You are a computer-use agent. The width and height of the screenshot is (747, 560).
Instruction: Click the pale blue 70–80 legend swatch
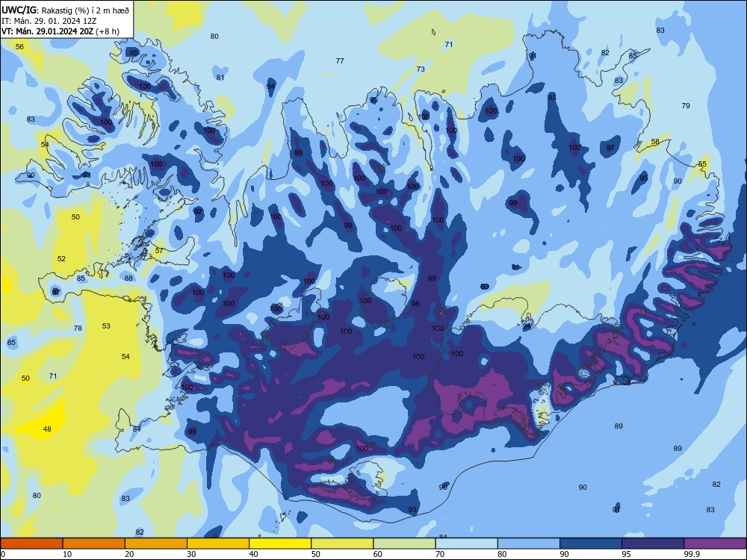(466, 544)
